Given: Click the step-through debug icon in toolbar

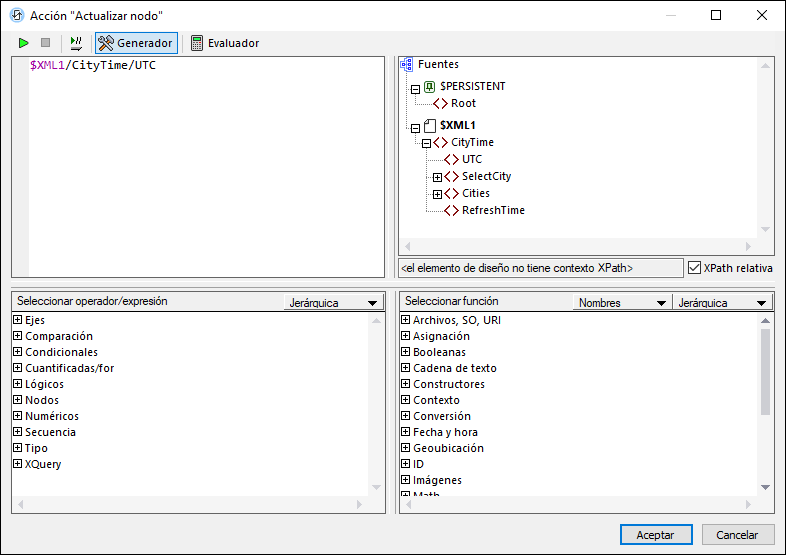Looking at the screenshot, I should tap(76, 43).
